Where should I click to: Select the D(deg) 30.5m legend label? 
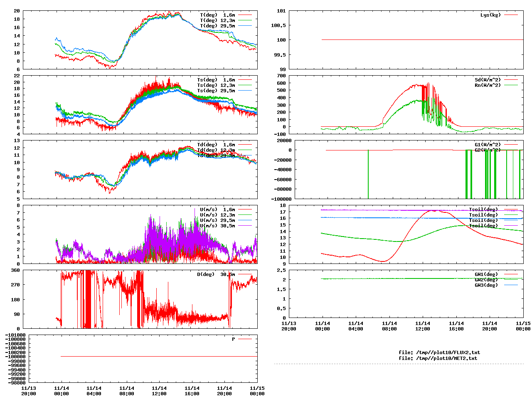coord(216,274)
